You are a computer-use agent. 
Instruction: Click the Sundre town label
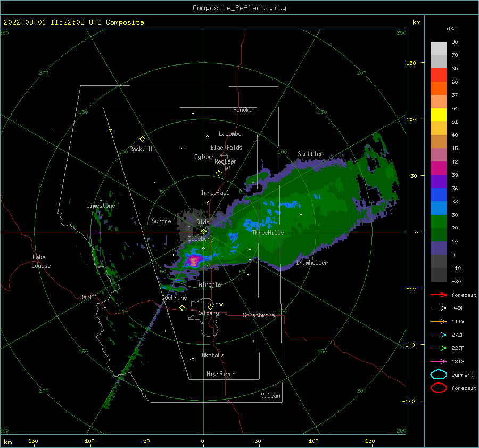click(x=161, y=221)
